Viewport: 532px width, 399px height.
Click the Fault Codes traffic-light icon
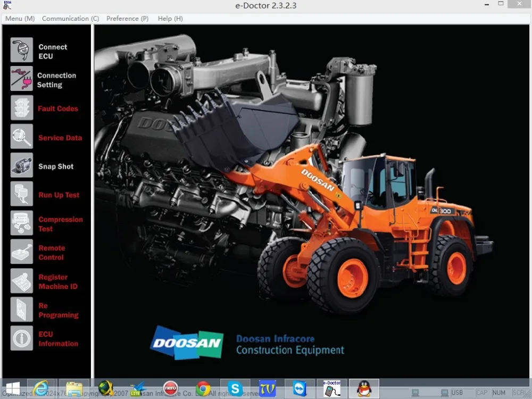click(x=21, y=107)
